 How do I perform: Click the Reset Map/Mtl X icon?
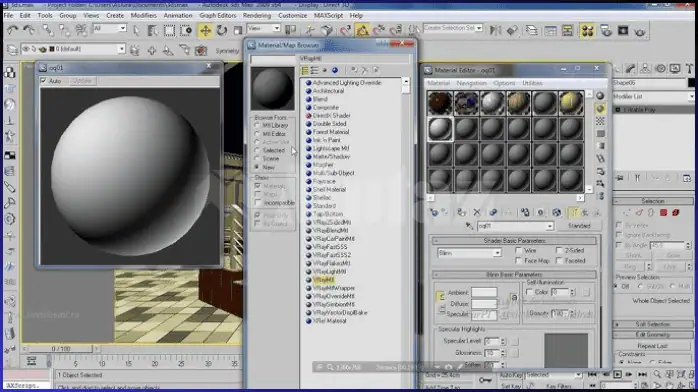(x=477, y=213)
